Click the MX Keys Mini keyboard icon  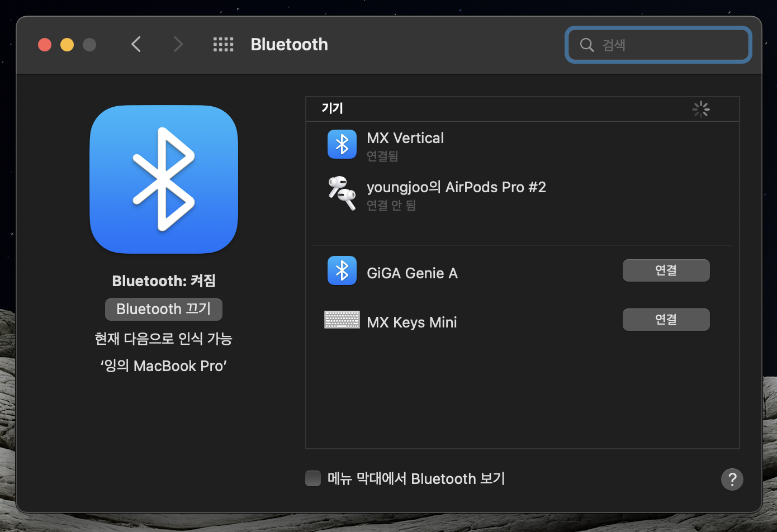[x=342, y=320]
